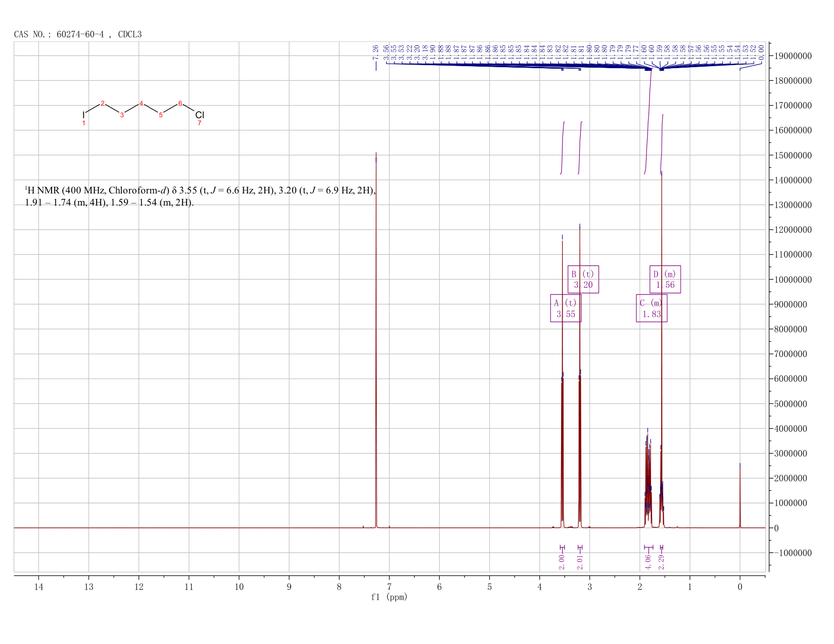Select the C (m) 1.83 multiplet box
This screenshot has height=644, width=834.
652,308
